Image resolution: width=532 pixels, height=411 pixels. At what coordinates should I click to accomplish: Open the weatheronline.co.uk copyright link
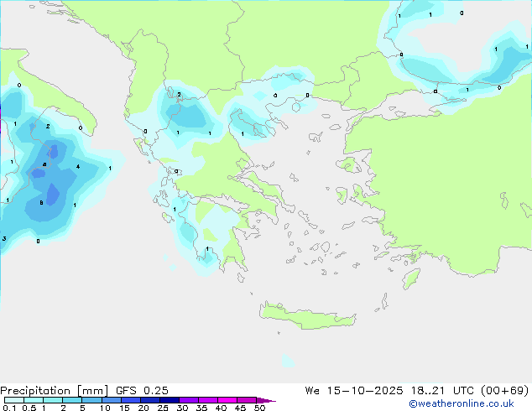coord(462,403)
